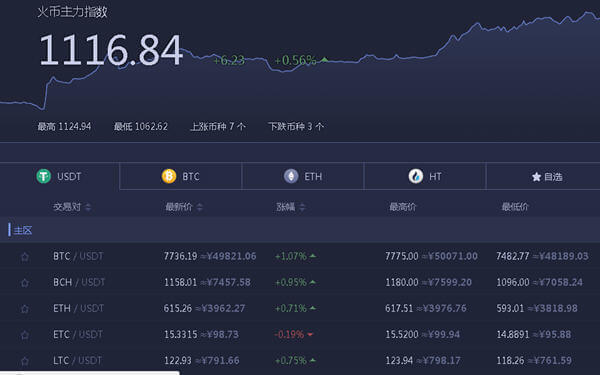
Task: Click the +0.56% index change
Action: pos(295,60)
